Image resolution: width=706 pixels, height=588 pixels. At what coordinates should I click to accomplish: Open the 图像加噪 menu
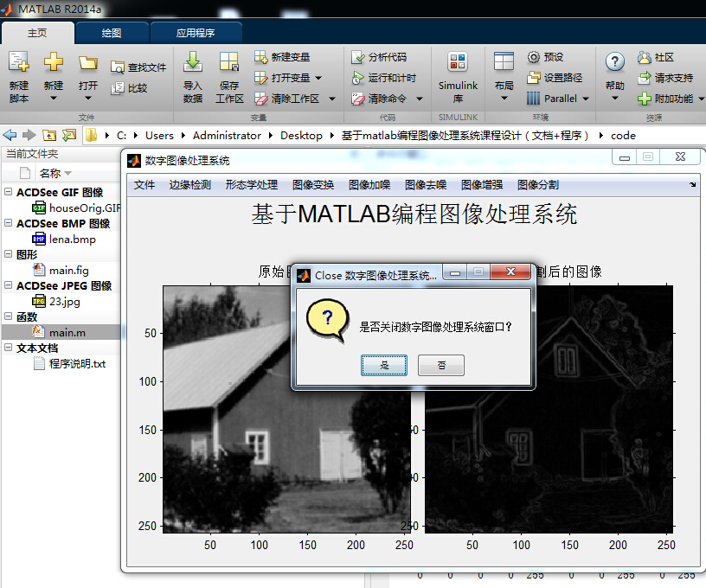(x=369, y=185)
